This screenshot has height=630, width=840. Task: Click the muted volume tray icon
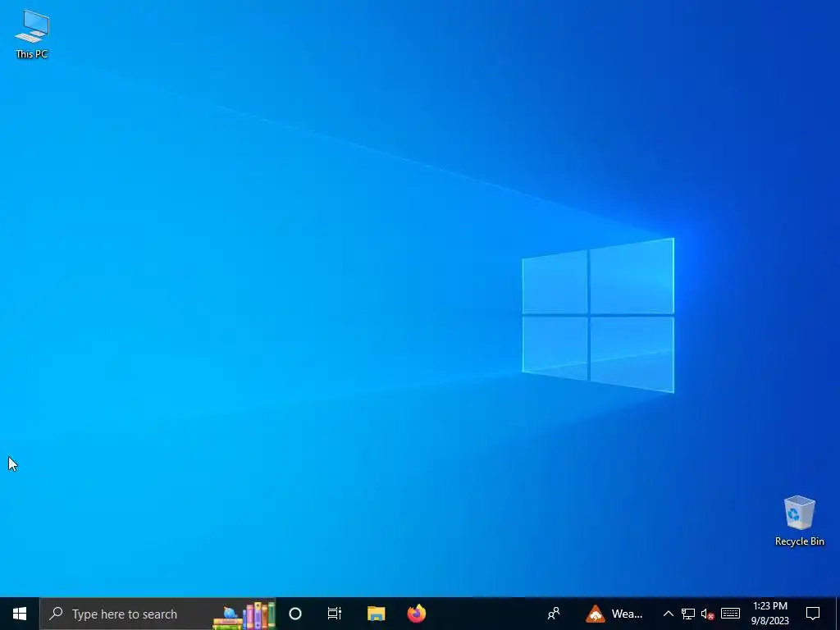tap(708, 614)
